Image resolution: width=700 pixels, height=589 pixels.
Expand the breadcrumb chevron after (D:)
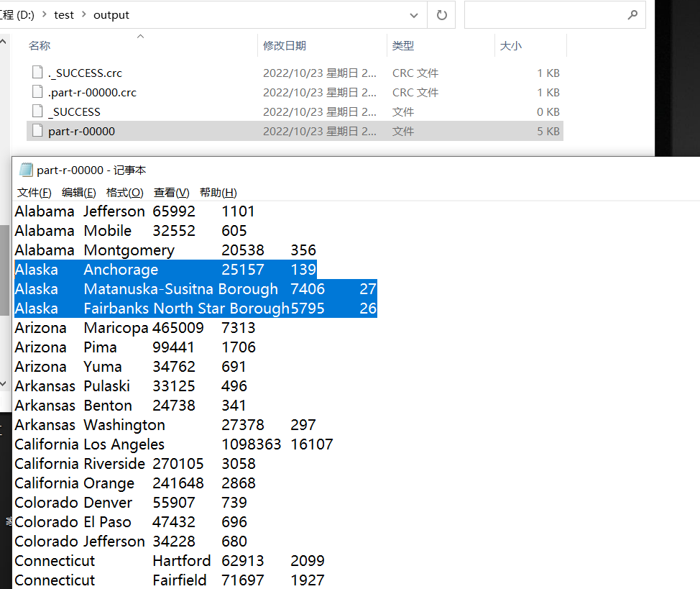click(x=44, y=15)
